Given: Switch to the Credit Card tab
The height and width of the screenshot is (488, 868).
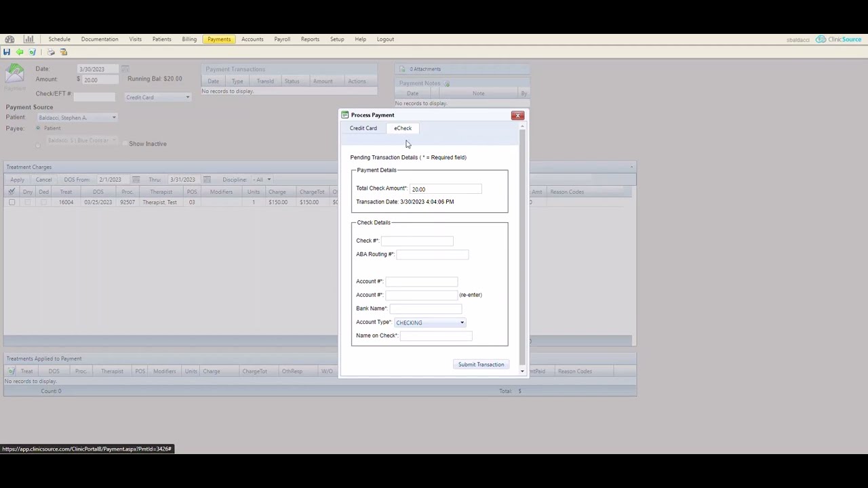Looking at the screenshot, I should coord(363,128).
